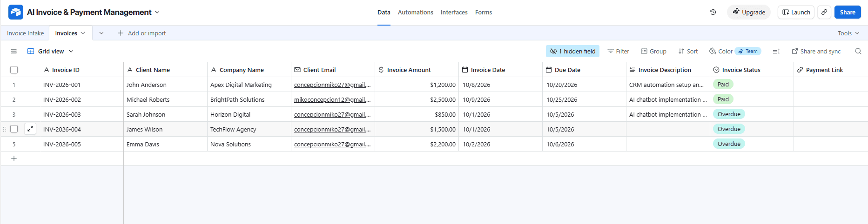Image resolution: width=868 pixels, height=224 pixels.
Task: Open the Grid view dropdown
Action: point(50,51)
